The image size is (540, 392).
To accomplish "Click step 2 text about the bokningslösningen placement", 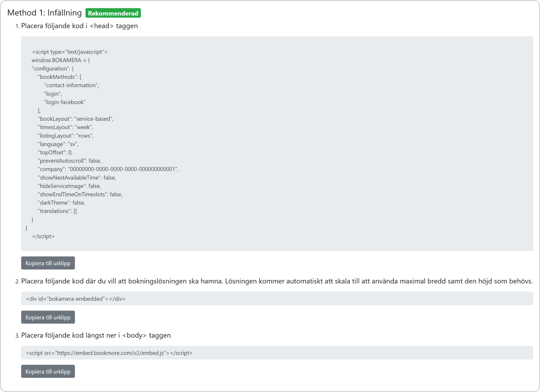I will pos(277,281).
